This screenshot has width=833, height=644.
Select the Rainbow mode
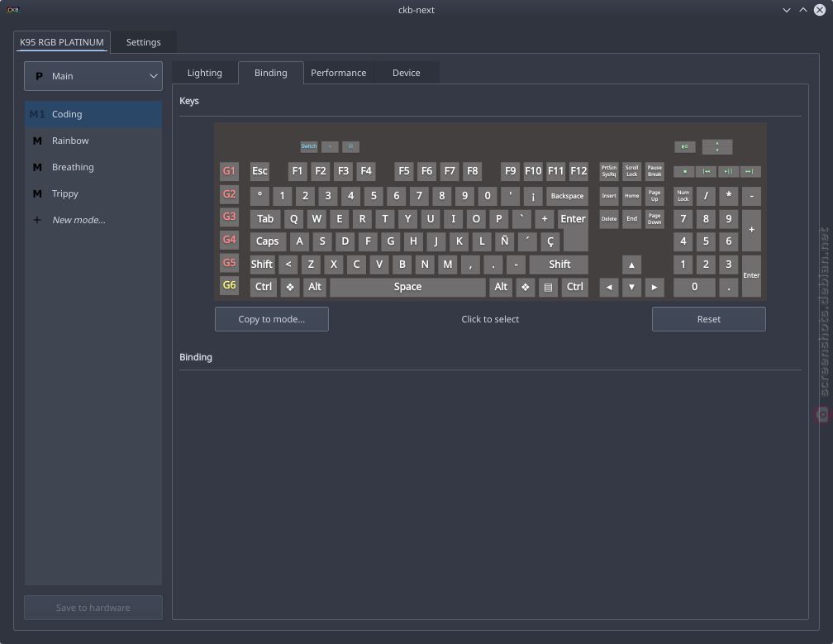click(93, 141)
